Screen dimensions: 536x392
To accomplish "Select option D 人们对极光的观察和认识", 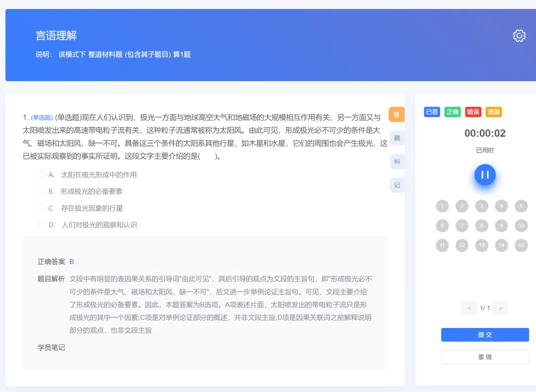I will point(87,225).
